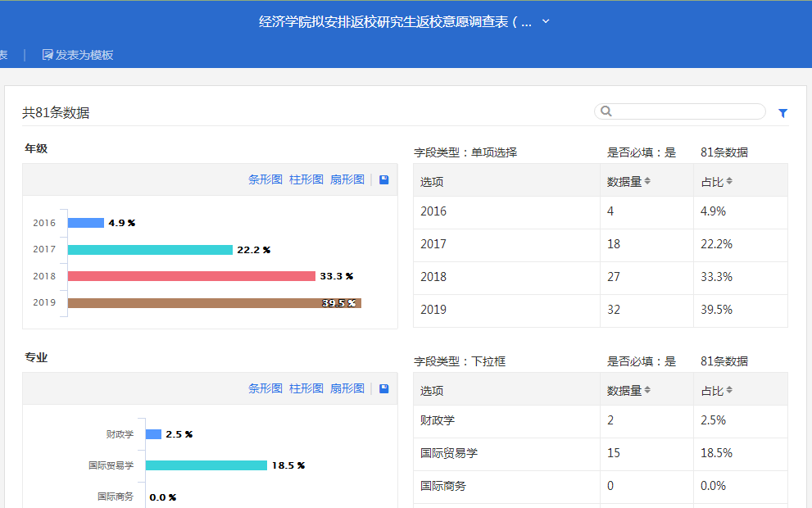Switch 专业 chart to 条形图
The width and height of the screenshot is (812, 508).
point(265,388)
